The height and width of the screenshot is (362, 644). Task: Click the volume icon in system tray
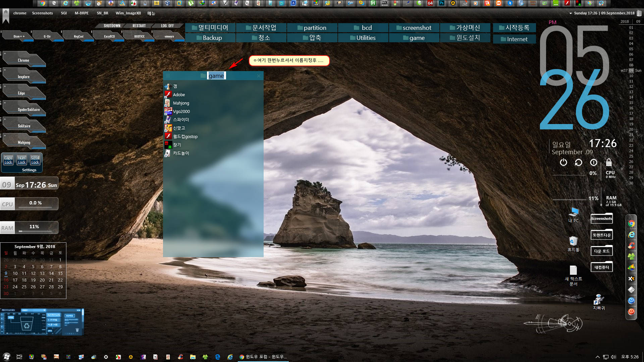[613, 357]
